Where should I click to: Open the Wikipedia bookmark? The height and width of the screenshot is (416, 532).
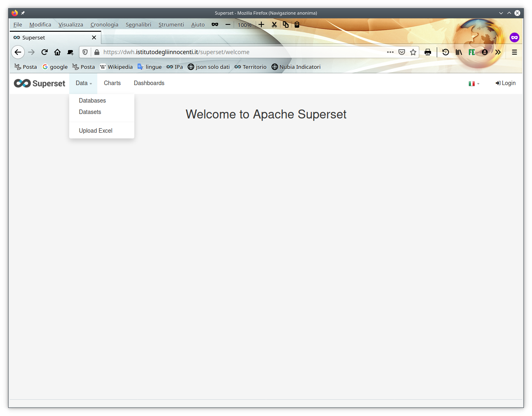coord(116,67)
